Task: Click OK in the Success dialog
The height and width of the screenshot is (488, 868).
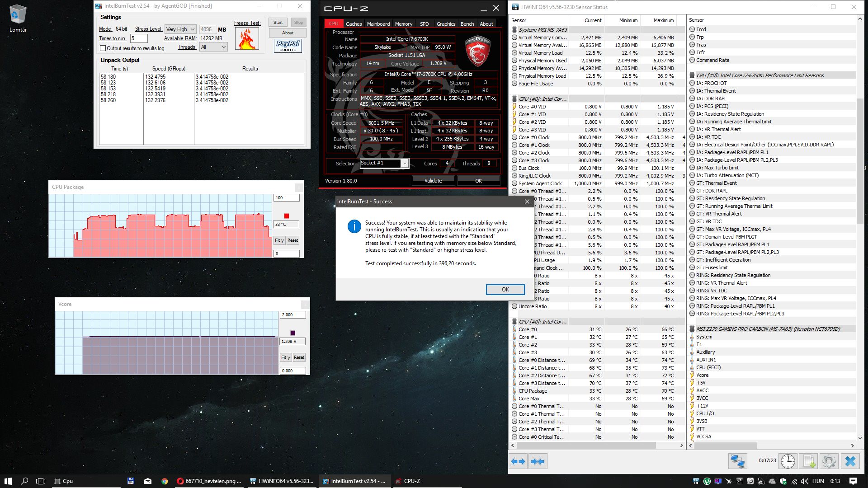Action: click(x=505, y=290)
